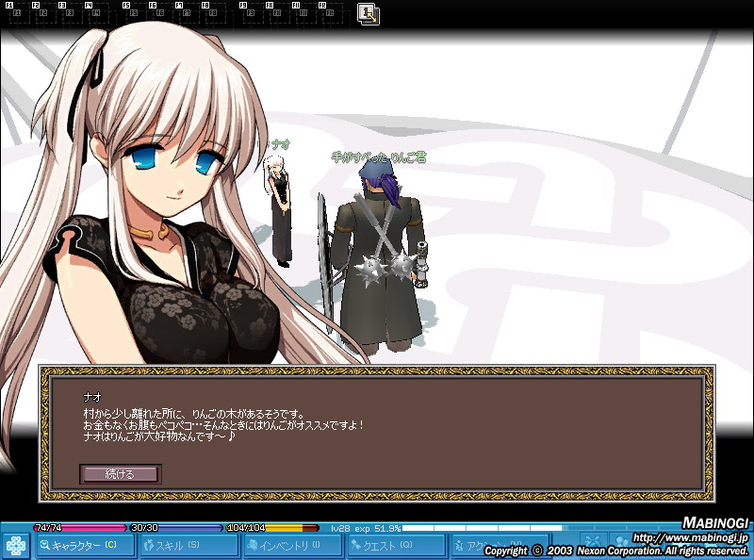Viewport: 754px width, 560px height.
Task: Click the blue MP bar showing 30/30
Action: [x=176, y=528]
